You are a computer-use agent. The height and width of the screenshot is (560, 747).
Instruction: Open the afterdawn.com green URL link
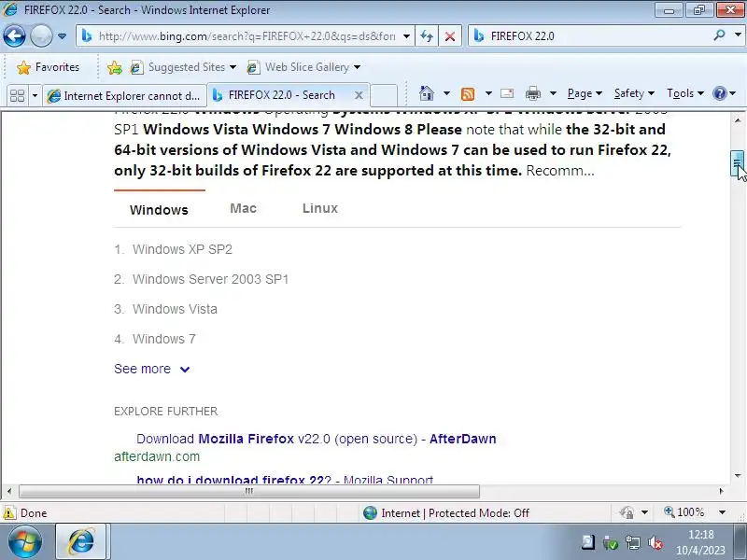[157, 456]
